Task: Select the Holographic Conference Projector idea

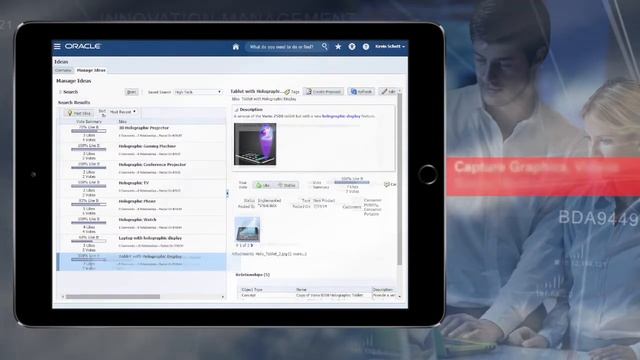Action: click(x=152, y=164)
